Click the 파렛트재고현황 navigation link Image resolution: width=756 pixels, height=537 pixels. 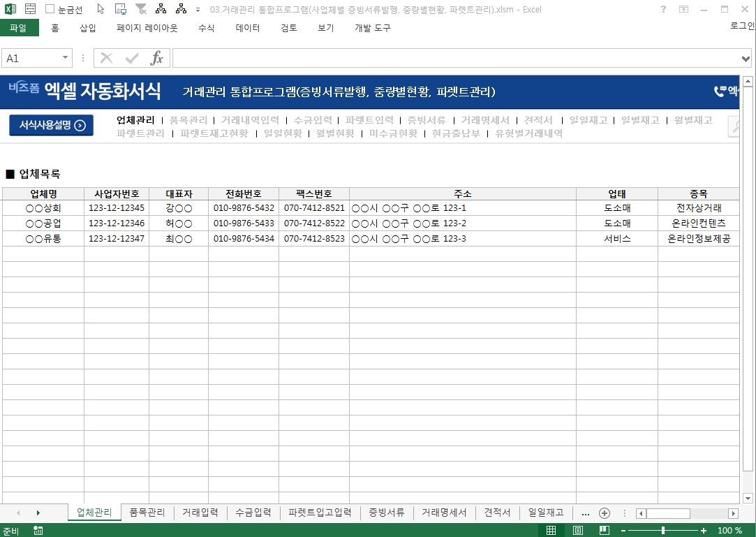tap(214, 133)
